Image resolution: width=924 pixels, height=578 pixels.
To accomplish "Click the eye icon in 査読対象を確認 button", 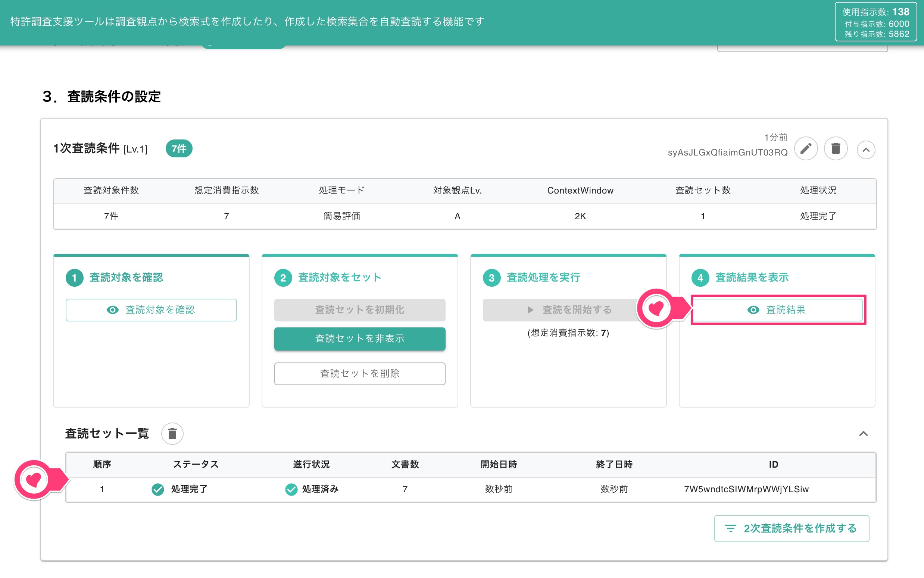I will (x=112, y=310).
